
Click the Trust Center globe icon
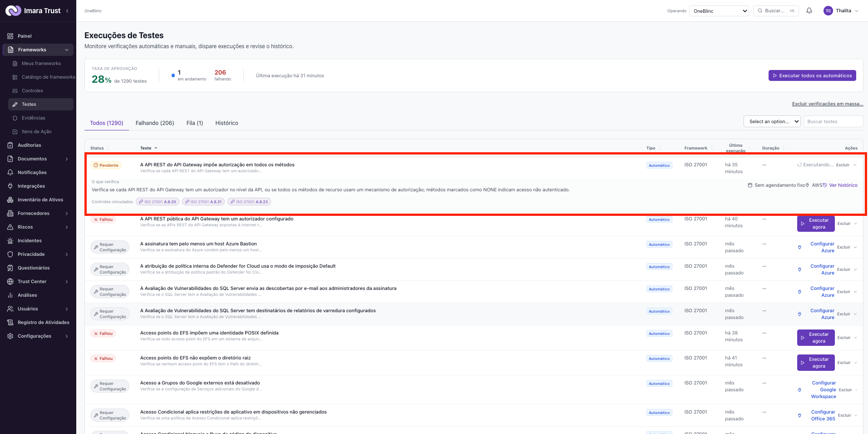pos(10,281)
